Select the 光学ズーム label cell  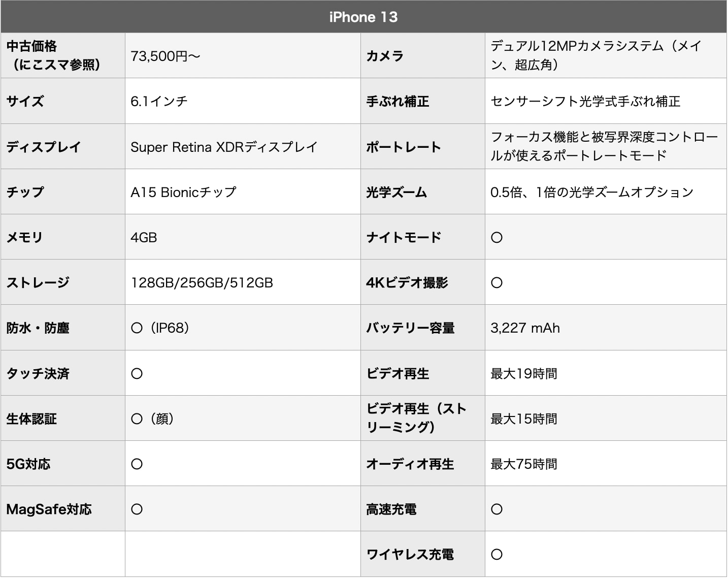(x=423, y=192)
